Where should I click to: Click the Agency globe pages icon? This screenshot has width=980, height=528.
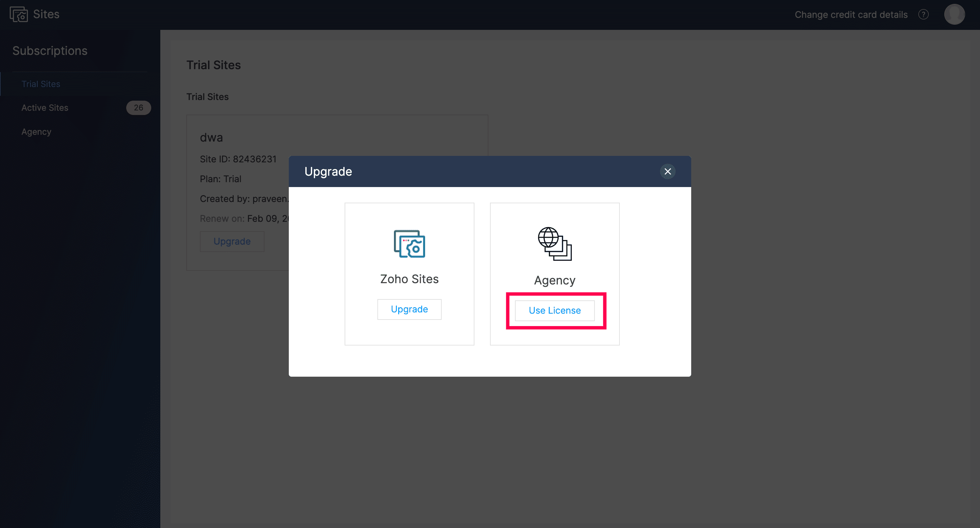coord(555,244)
